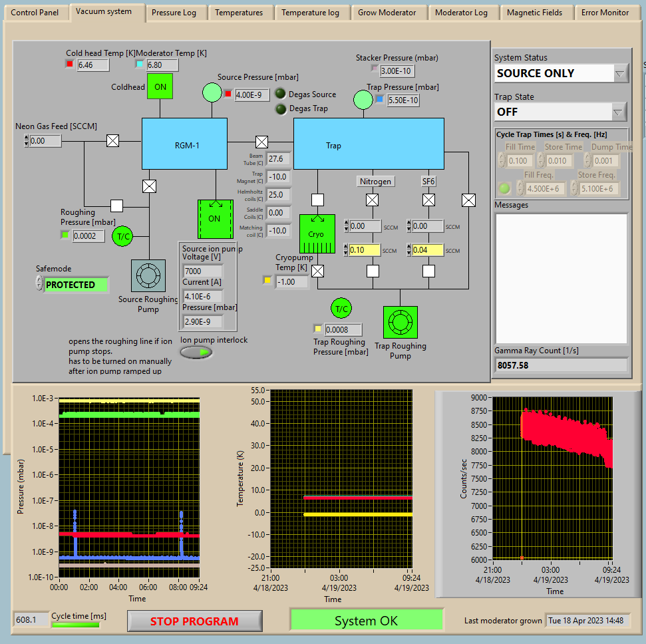Switch to Temperature log tab

310,13
